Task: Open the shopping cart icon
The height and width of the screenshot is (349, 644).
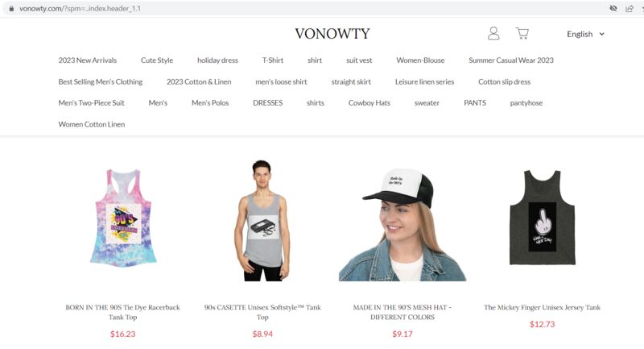Action: [x=522, y=33]
